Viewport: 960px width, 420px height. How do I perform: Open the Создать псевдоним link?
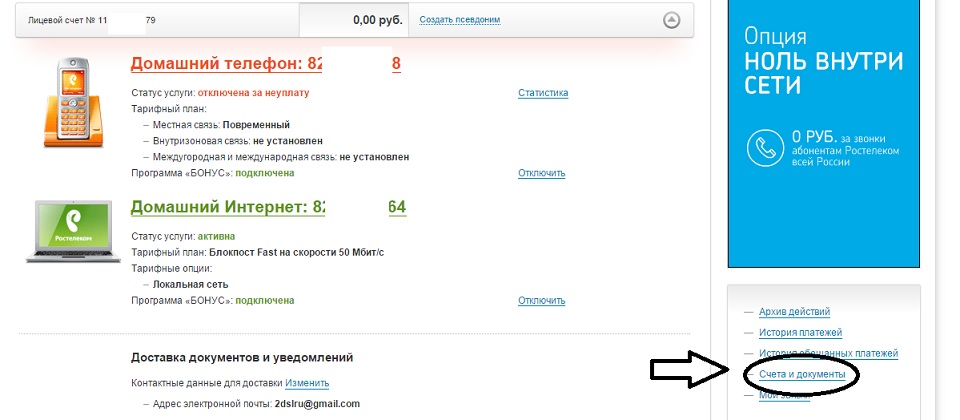pyautogui.click(x=459, y=20)
